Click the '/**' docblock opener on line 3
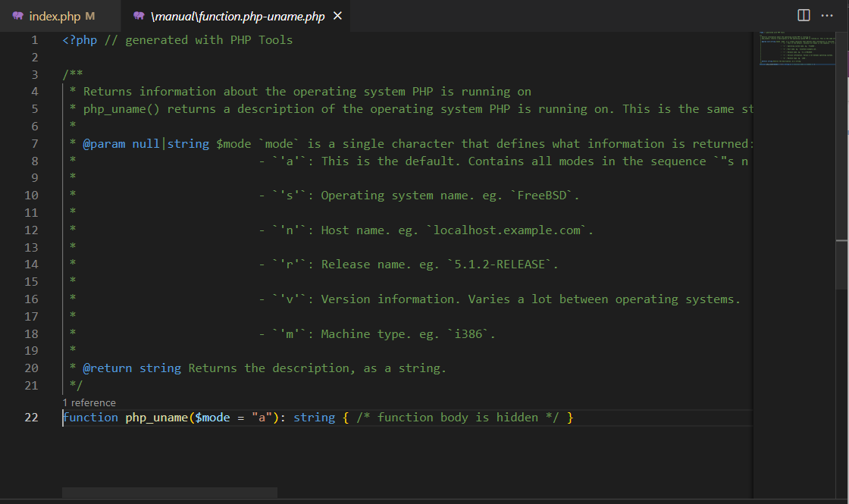 coord(73,74)
